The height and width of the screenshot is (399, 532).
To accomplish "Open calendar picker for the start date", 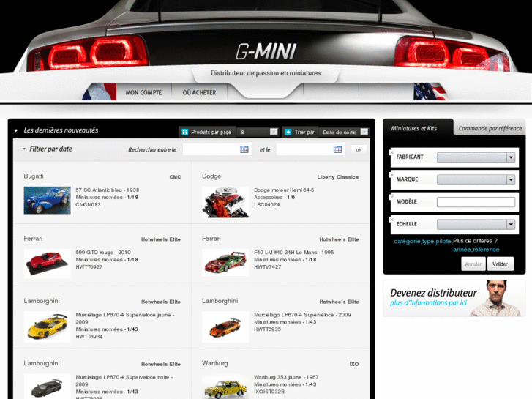I will tap(244, 149).
